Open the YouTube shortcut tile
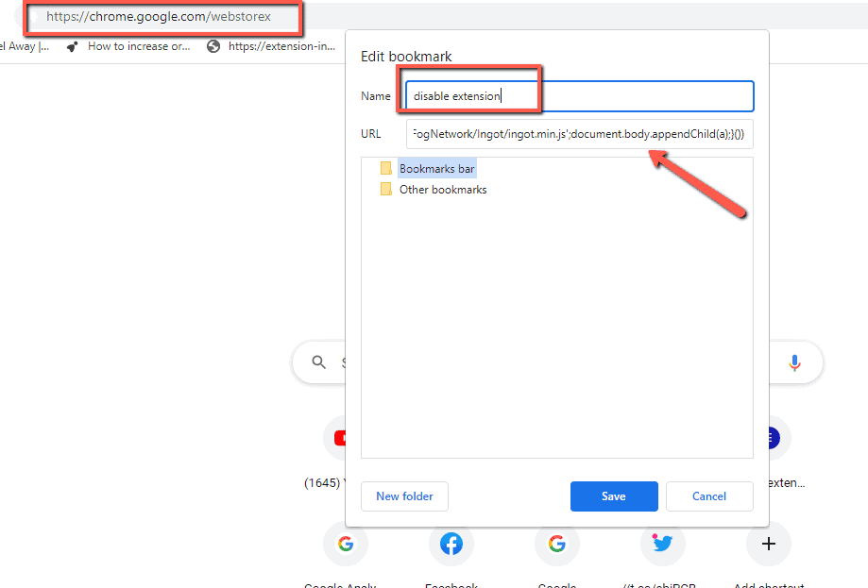 pos(335,438)
